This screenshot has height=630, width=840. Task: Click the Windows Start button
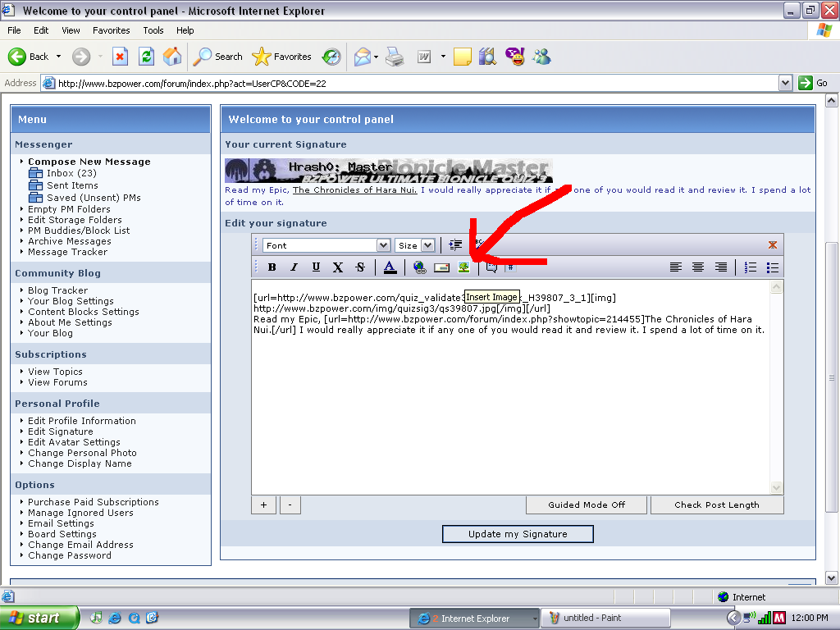39,619
